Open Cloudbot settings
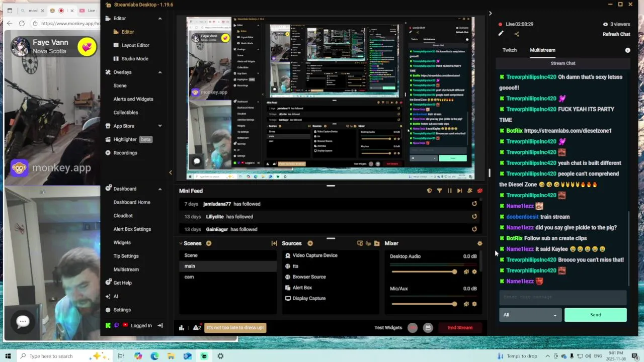 tap(123, 216)
